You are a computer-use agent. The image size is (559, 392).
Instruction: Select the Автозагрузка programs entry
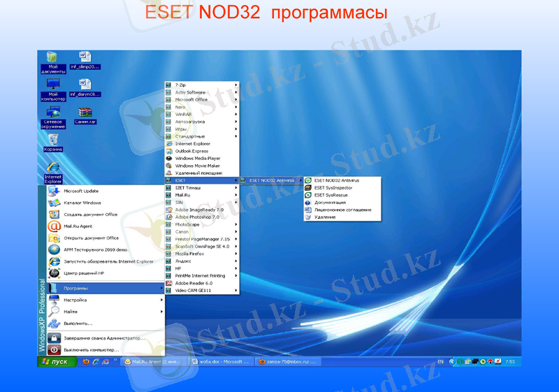click(202, 122)
